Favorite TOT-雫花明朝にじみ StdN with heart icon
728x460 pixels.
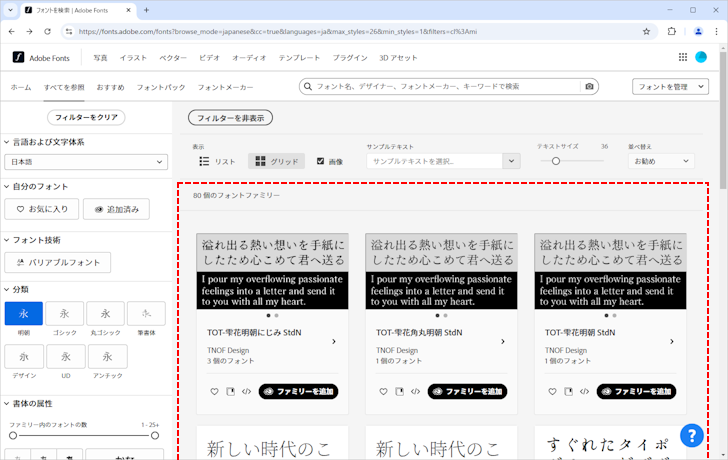point(214,391)
